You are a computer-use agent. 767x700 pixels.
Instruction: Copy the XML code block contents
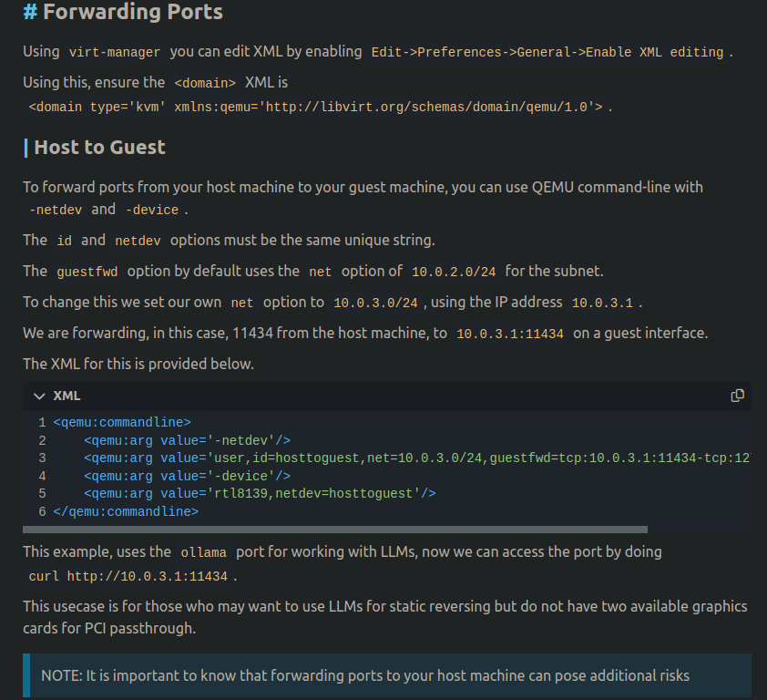(x=737, y=396)
